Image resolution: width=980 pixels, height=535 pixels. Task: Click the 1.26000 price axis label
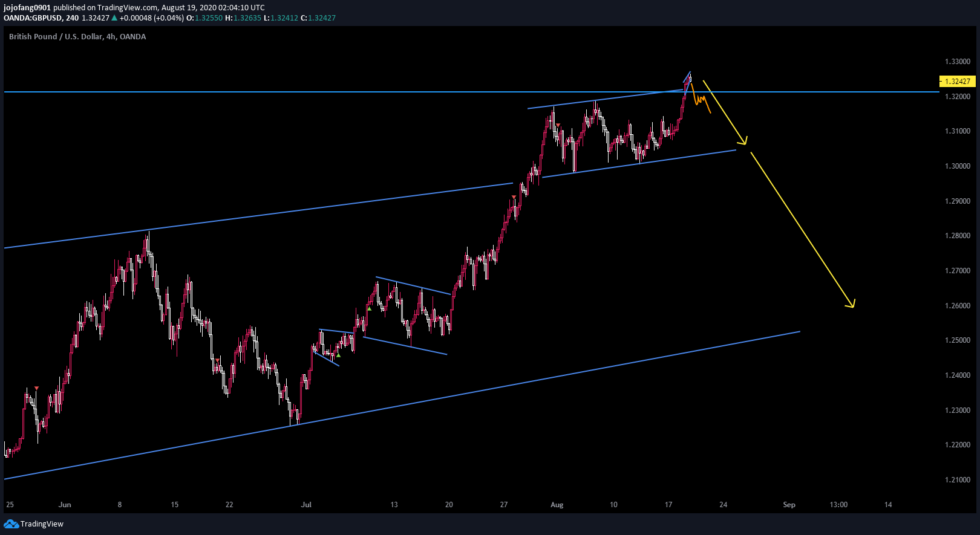pyautogui.click(x=958, y=306)
